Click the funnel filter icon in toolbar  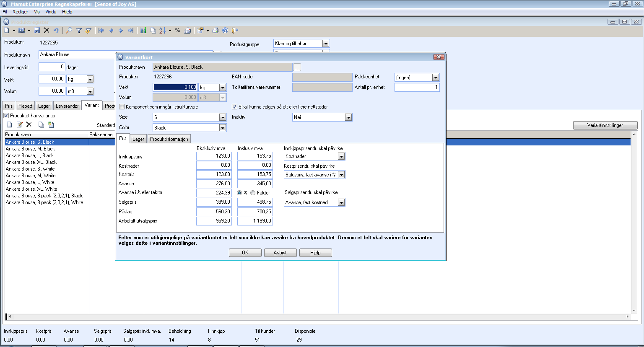tap(79, 31)
